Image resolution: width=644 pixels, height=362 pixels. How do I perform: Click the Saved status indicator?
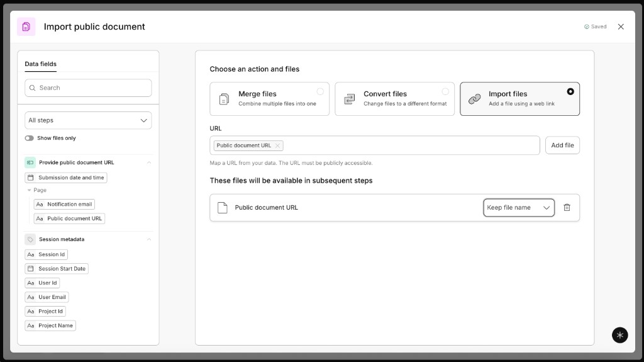point(595,26)
